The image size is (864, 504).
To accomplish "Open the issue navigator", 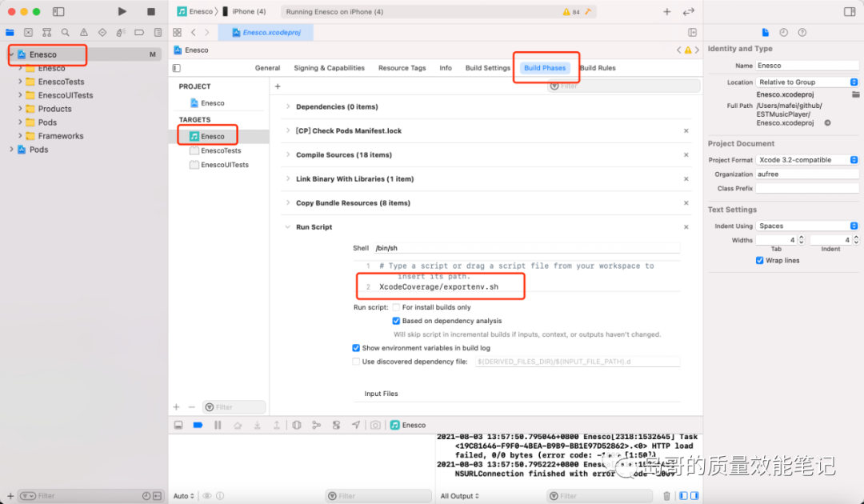I will click(84, 33).
